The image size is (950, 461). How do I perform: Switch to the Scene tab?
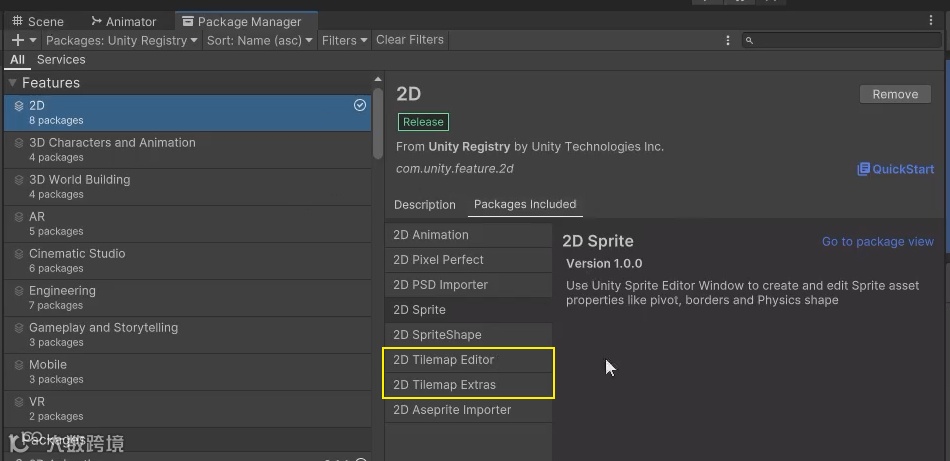point(38,21)
